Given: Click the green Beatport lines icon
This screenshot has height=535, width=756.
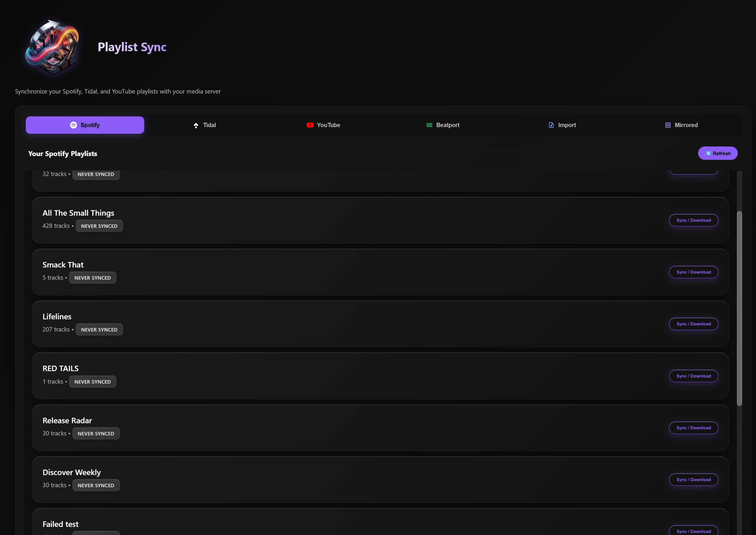Looking at the screenshot, I should [429, 125].
